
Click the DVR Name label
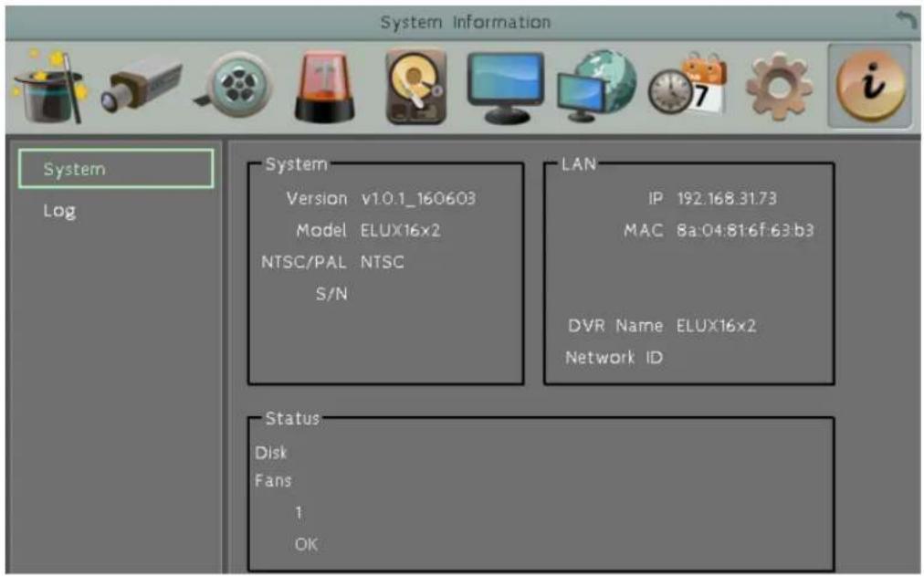(615, 326)
